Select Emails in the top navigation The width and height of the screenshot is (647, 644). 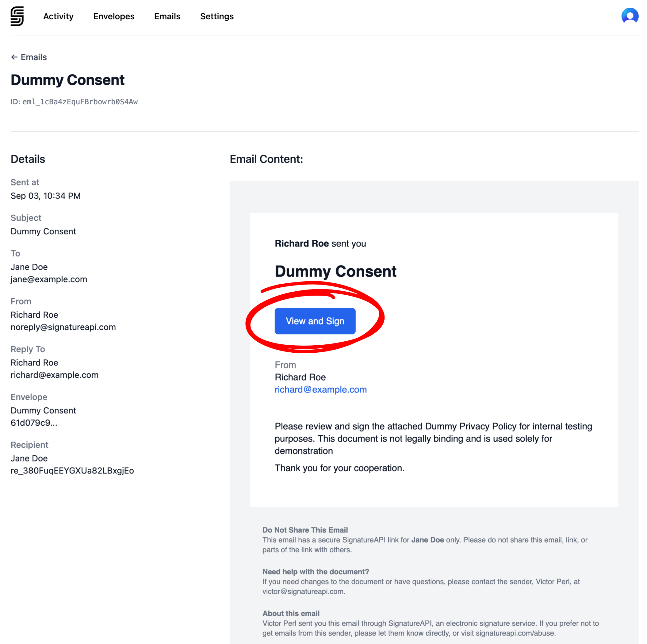(x=167, y=17)
